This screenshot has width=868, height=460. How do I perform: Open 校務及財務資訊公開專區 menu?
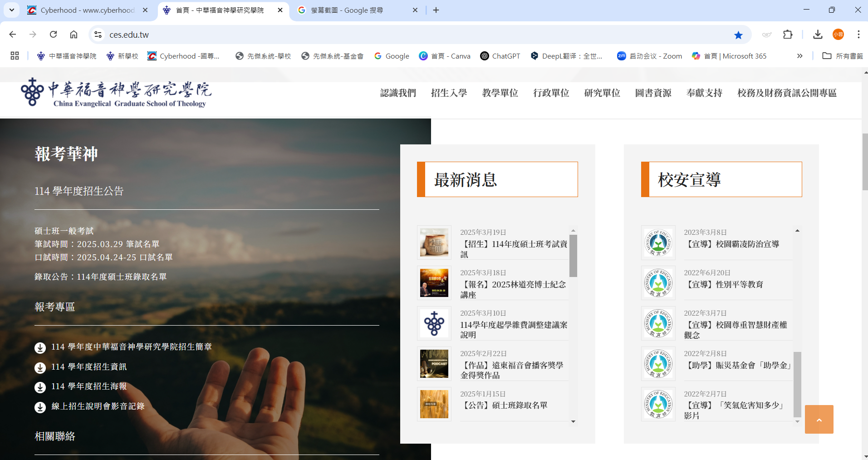787,93
